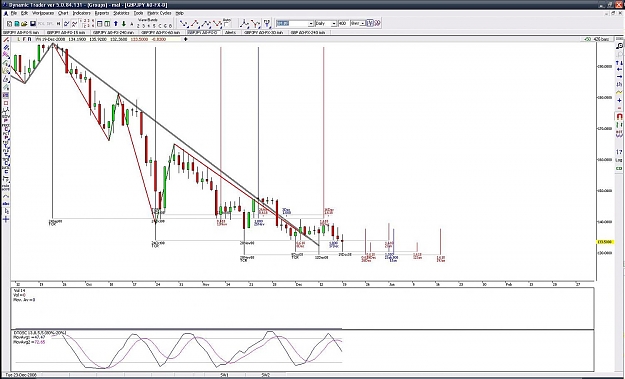Viewport: 625px width, 379px height.
Task: Click the open folder icon in toolbar
Action: coord(24,24)
